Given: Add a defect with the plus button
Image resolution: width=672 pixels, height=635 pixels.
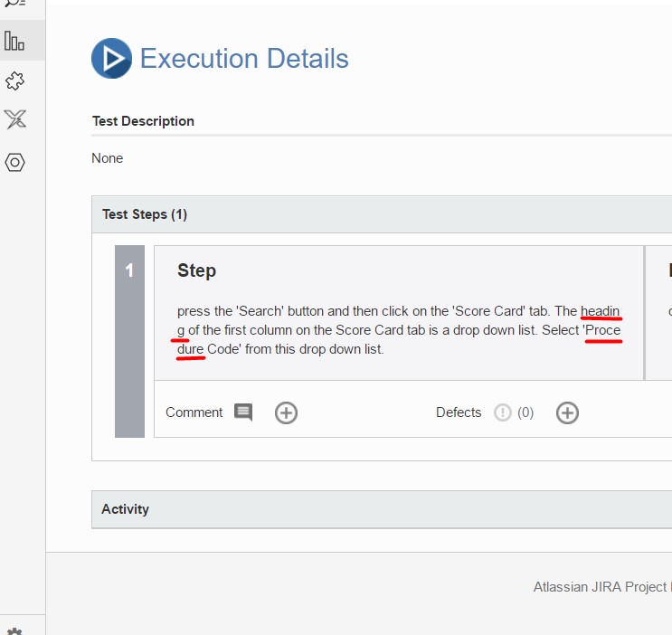Looking at the screenshot, I should point(567,412).
